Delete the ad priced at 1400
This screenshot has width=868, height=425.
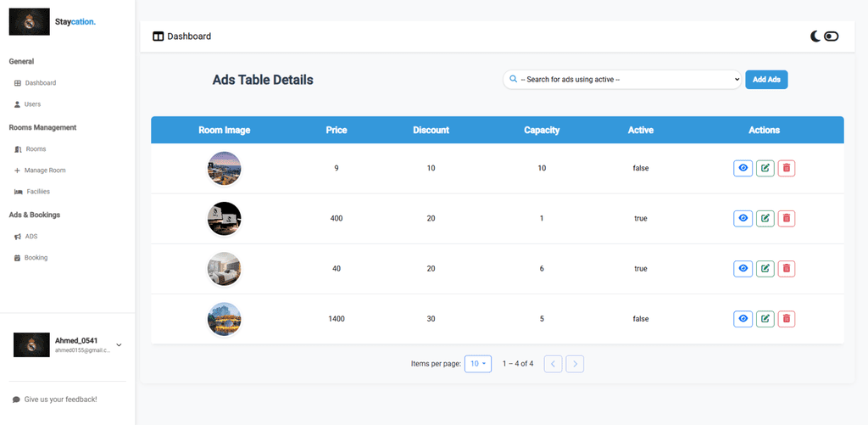pyautogui.click(x=787, y=319)
